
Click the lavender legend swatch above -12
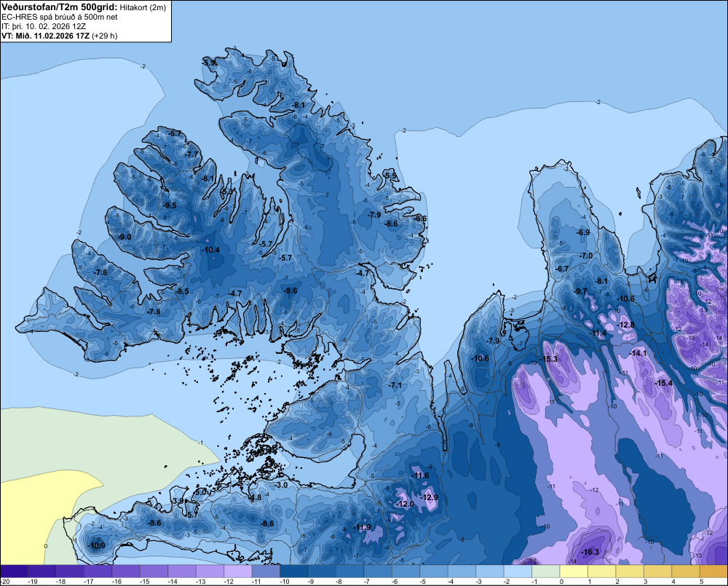(238, 571)
